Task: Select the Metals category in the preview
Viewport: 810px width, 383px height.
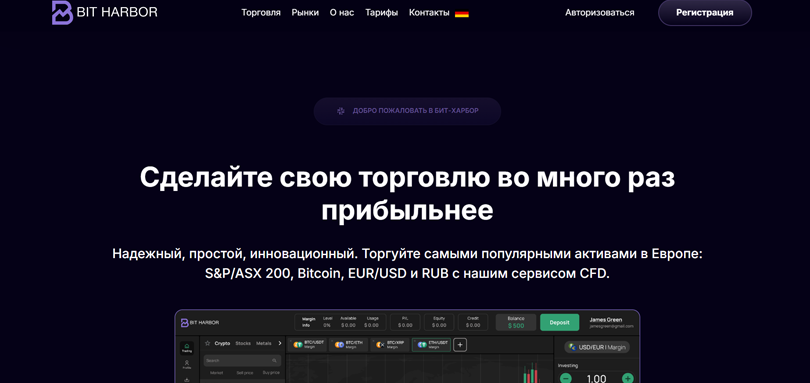Action: (263, 343)
